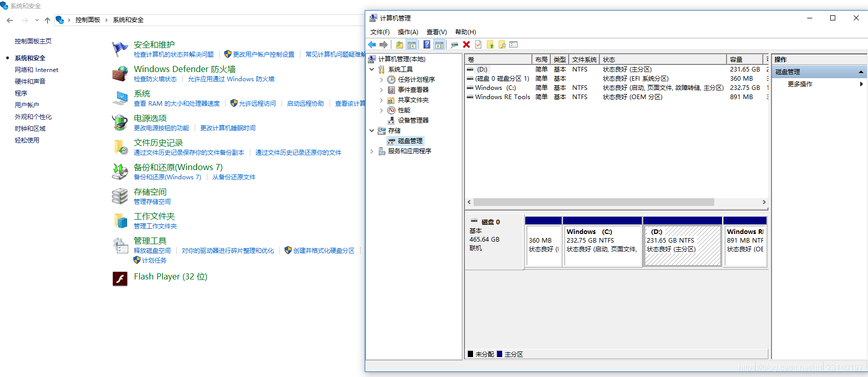Open Device Manager (设备管理器) in tree
Image resolution: width=868 pixels, height=377 pixels.
413,121
